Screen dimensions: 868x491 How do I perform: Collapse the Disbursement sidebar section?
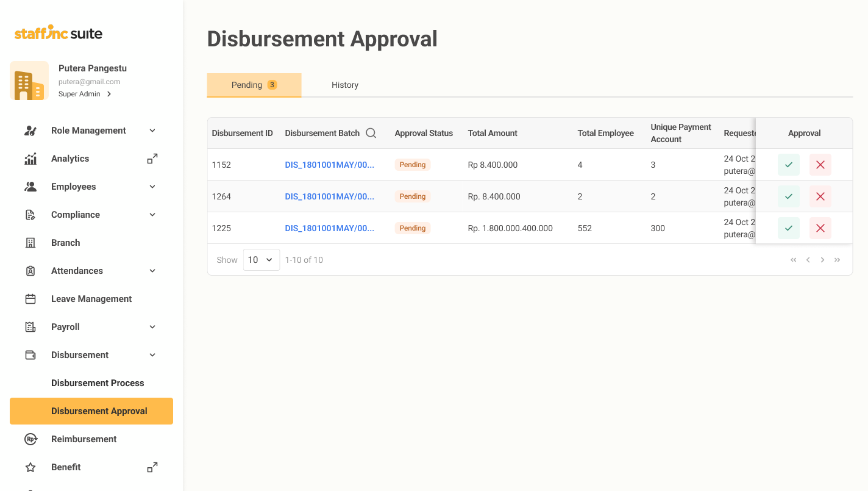pyautogui.click(x=152, y=355)
